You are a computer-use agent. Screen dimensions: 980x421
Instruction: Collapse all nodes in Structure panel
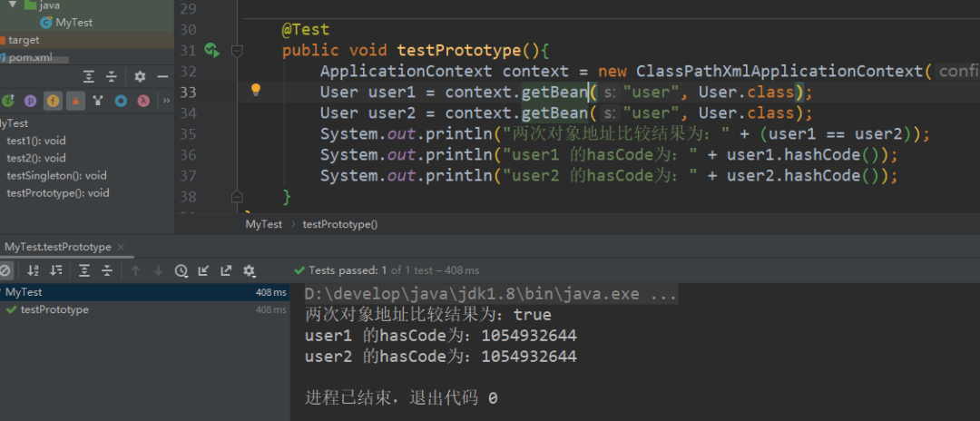[x=112, y=77]
